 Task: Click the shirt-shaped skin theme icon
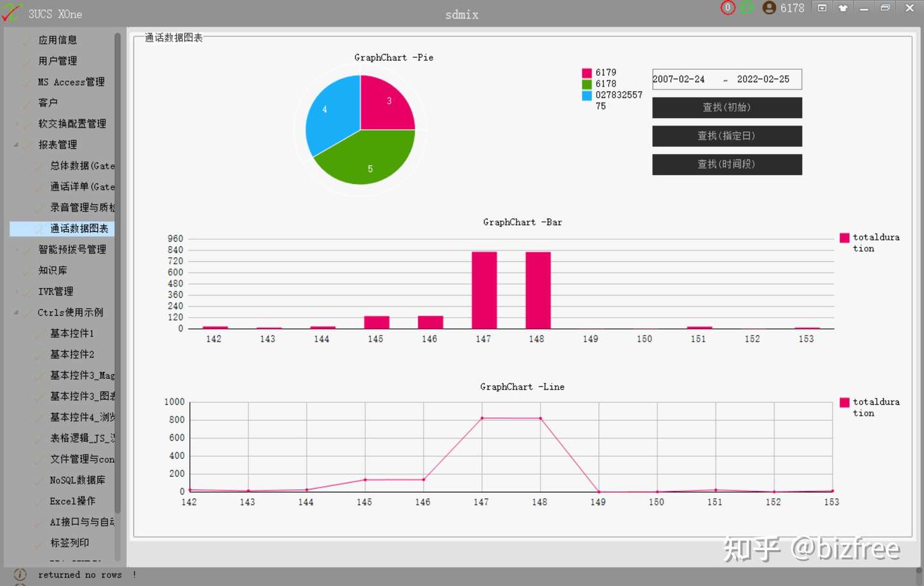pos(843,8)
